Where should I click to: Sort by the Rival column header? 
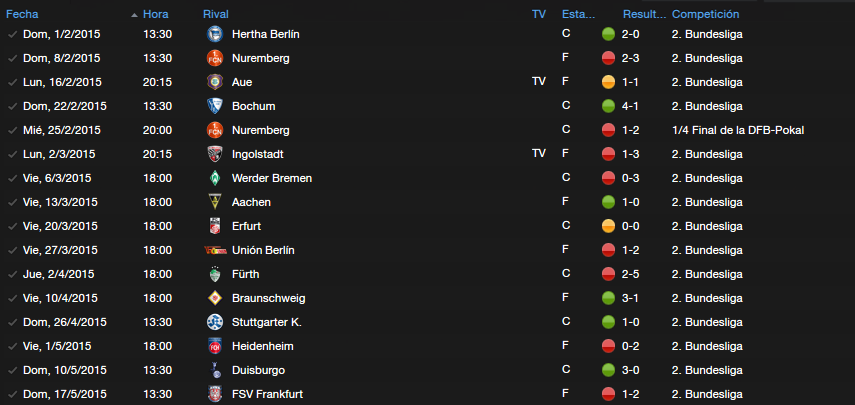[x=216, y=14]
